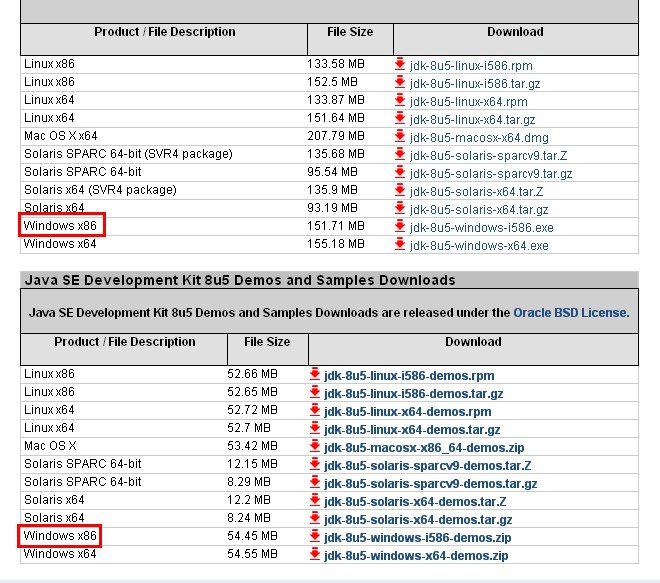Click 'Solaris SPARC 64-bit (SVR4 package)' description
660x583 pixels.
(x=128, y=154)
